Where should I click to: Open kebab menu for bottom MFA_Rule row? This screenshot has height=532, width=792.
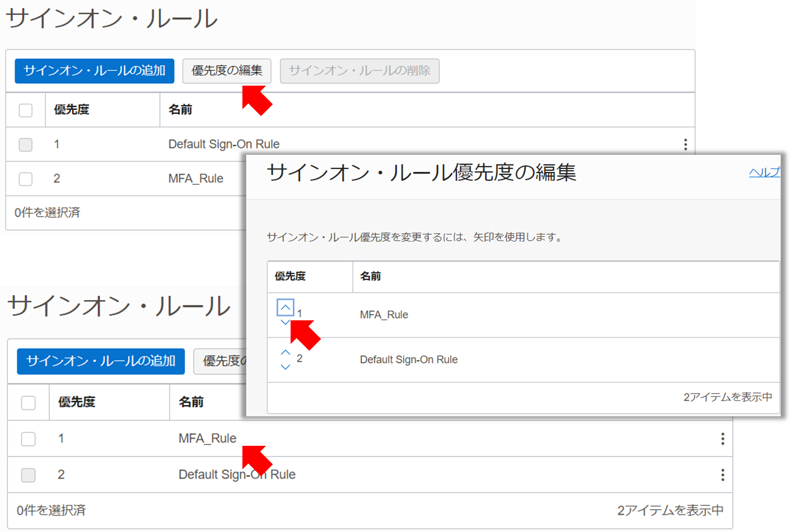point(722,438)
